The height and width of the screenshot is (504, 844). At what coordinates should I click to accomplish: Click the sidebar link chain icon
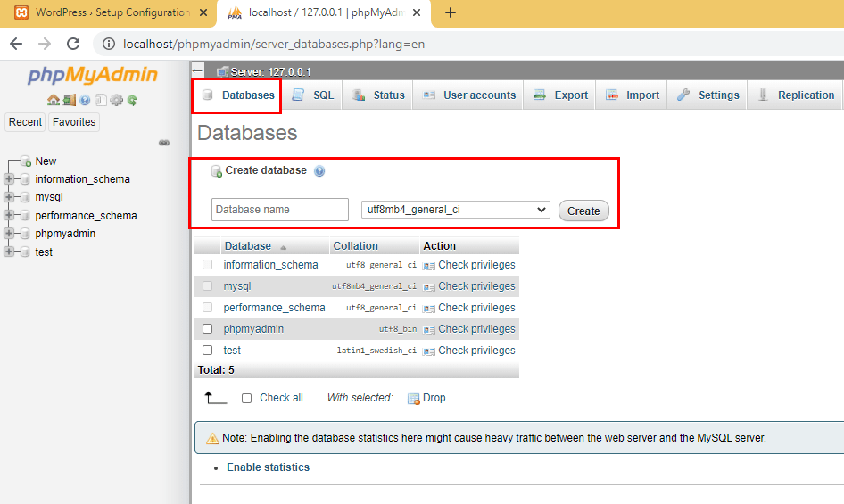(164, 143)
